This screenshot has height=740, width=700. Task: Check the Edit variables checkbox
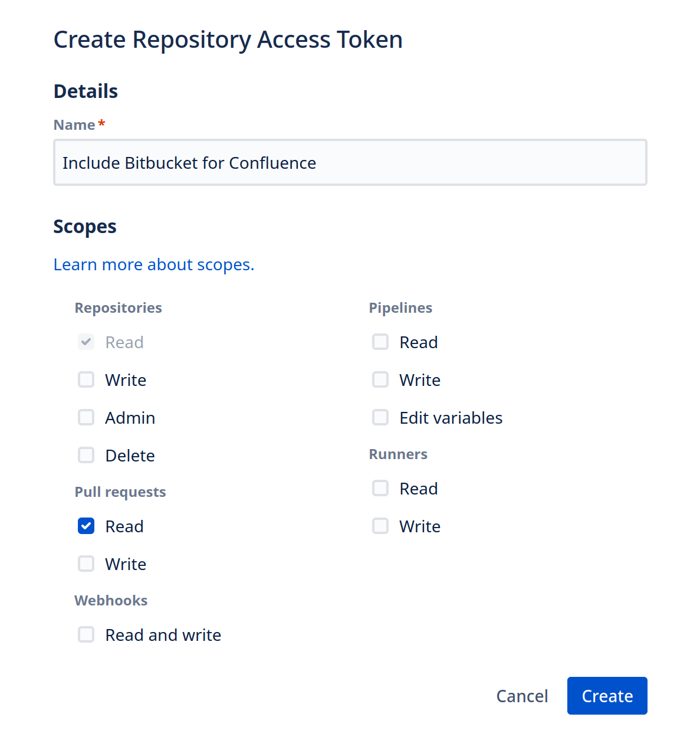(380, 417)
